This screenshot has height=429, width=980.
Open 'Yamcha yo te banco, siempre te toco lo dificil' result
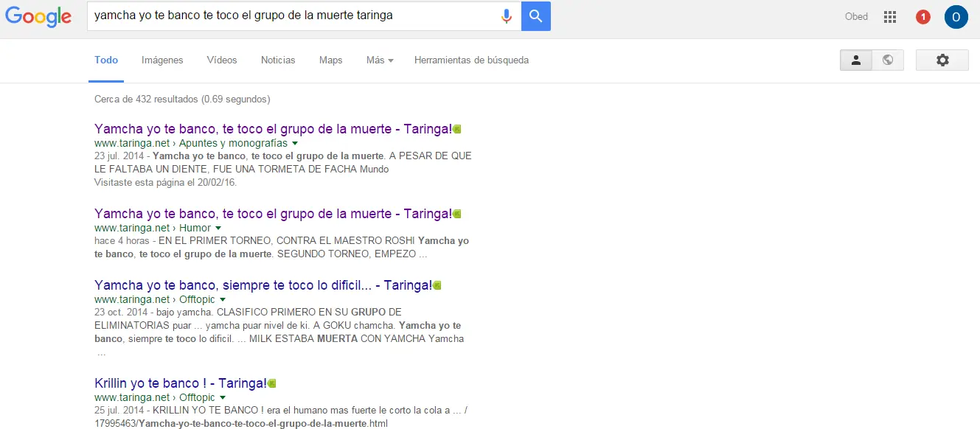pyautogui.click(x=263, y=285)
